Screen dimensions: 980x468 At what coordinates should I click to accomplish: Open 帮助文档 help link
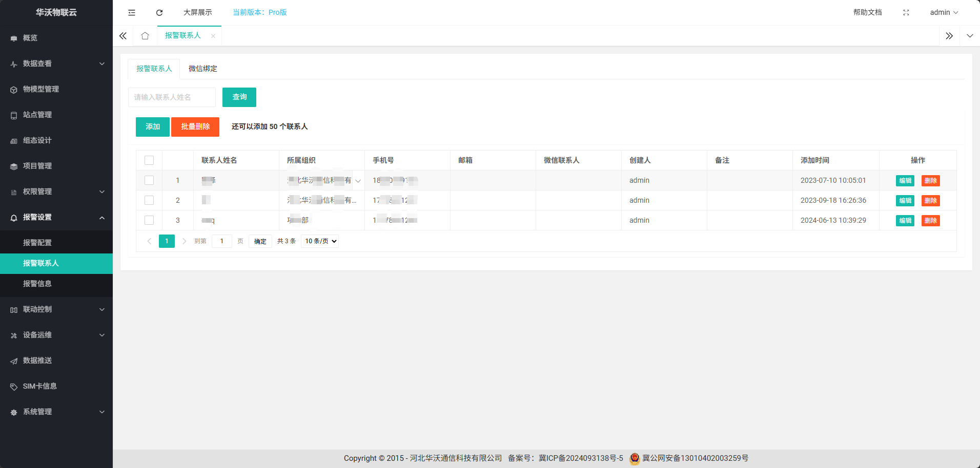[867, 12]
